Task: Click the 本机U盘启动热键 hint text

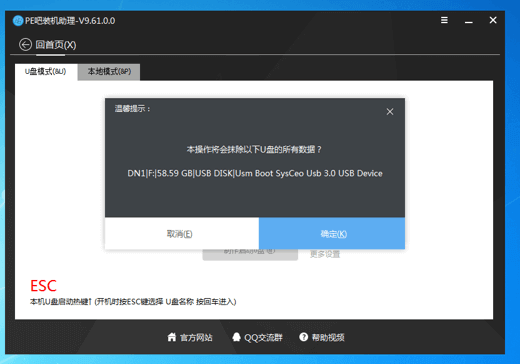Action: pyautogui.click(x=133, y=302)
